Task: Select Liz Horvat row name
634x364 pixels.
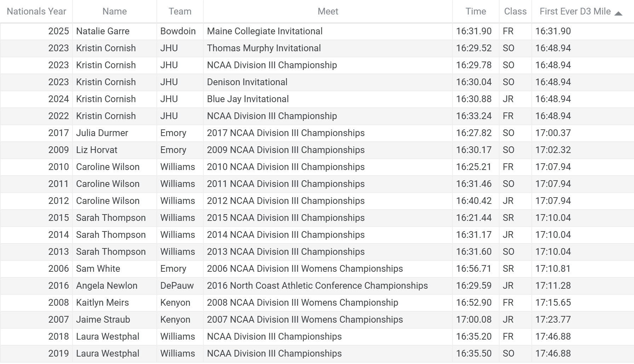Action: point(97,150)
